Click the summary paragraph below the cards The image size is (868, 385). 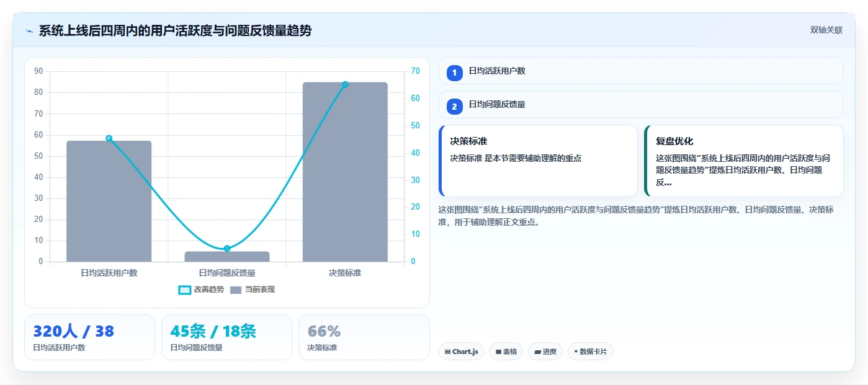[x=637, y=216]
